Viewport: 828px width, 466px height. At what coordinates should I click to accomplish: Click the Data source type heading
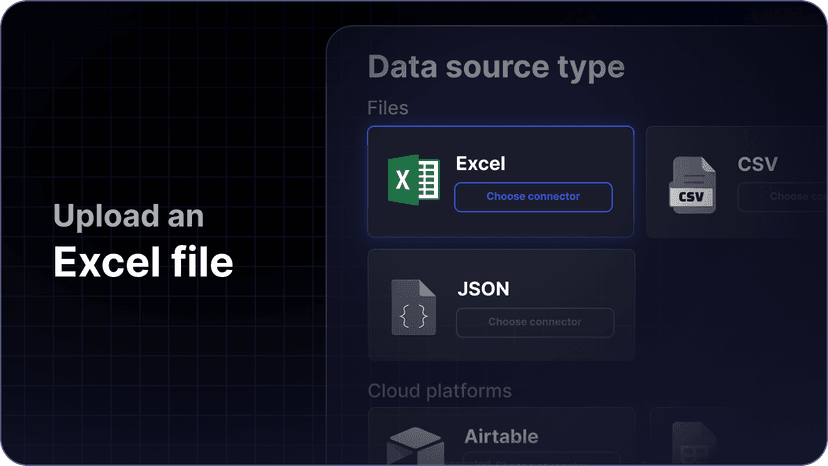point(496,67)
